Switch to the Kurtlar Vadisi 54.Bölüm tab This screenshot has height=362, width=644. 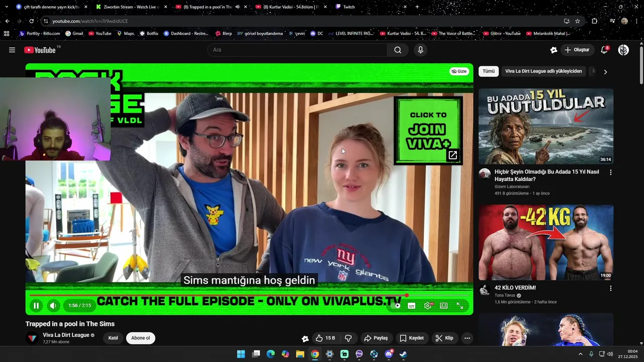291,7
